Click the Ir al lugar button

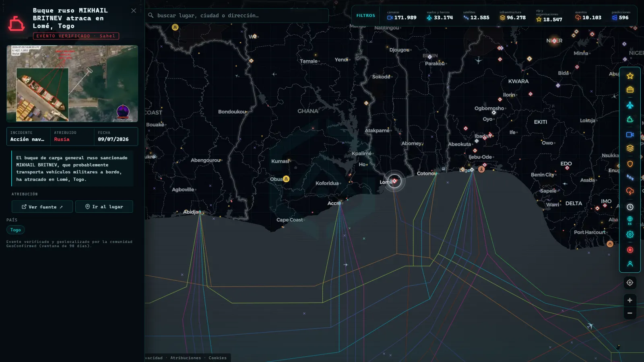pos(104,207)
